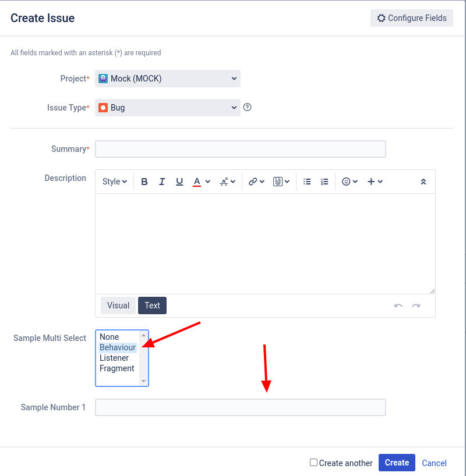Click the redo arrow icon
Screen dimensions: 466x476
[416, 306]
